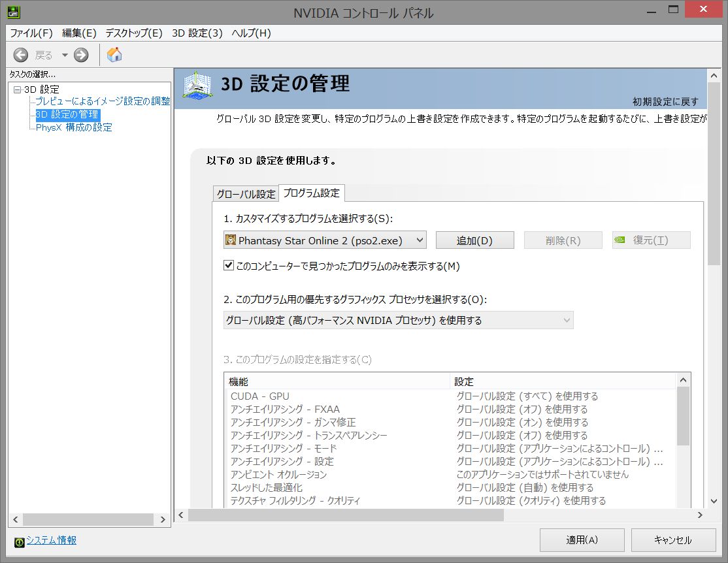Go to the Home page icon
This screenshot has height=563, width=728.
tap(114, 55)
